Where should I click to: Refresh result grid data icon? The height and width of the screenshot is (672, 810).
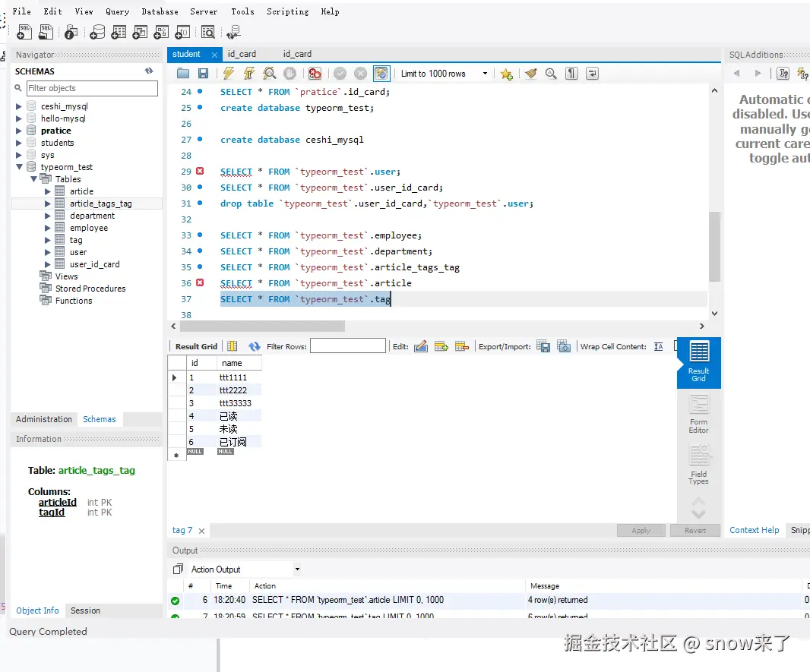click(x=254, y=346)
